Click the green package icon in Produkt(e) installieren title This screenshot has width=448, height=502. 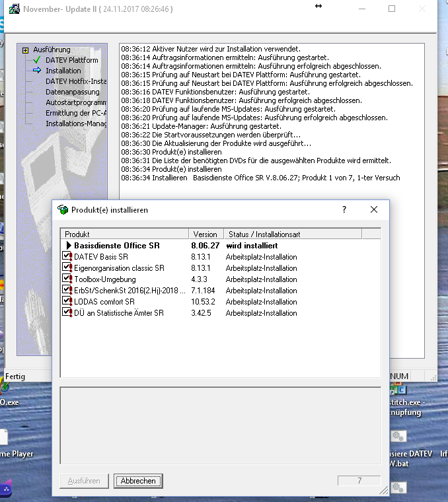point(63,209)
